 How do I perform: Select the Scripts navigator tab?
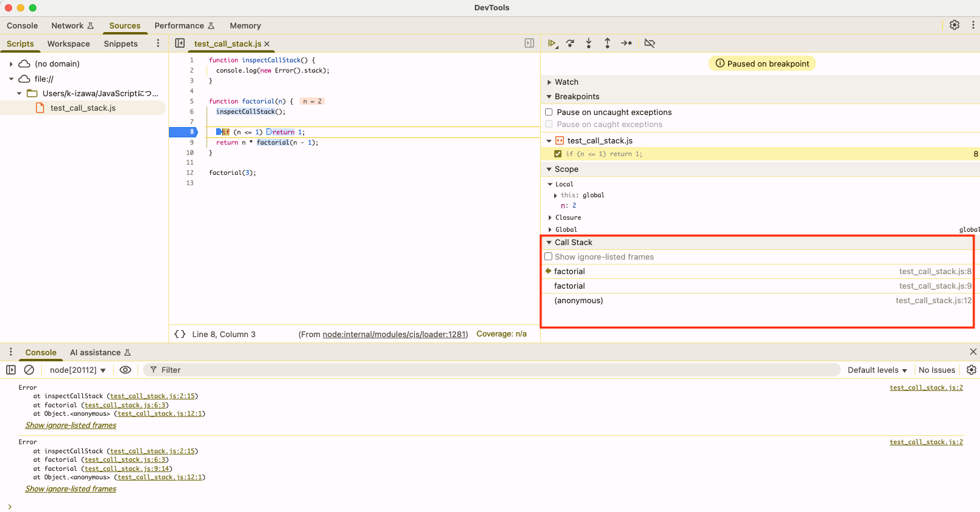[20, 44]
